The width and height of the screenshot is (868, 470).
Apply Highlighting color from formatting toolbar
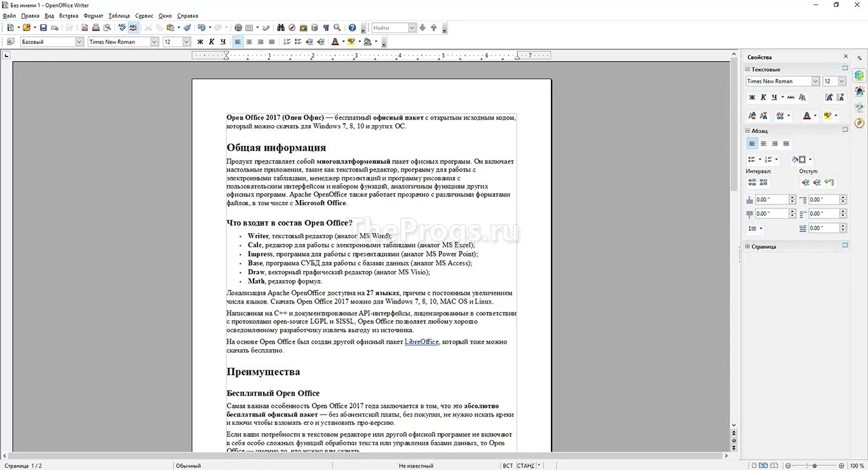351,42
